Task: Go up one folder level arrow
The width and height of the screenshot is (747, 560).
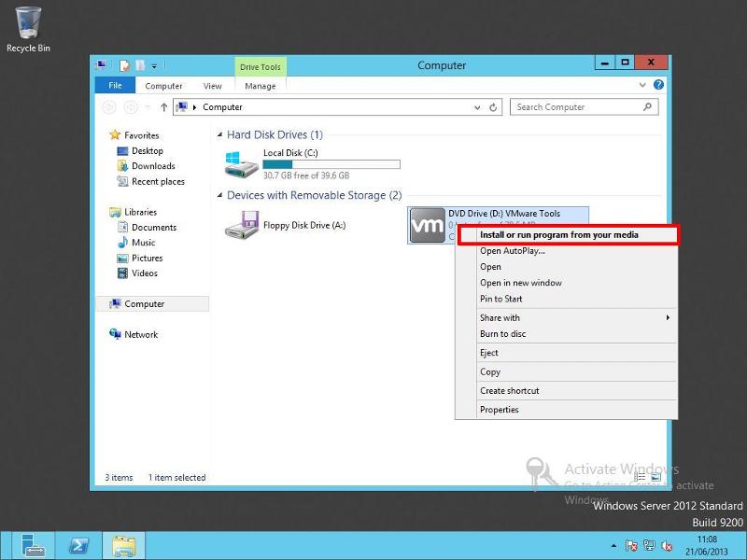Action: point(164,107)
